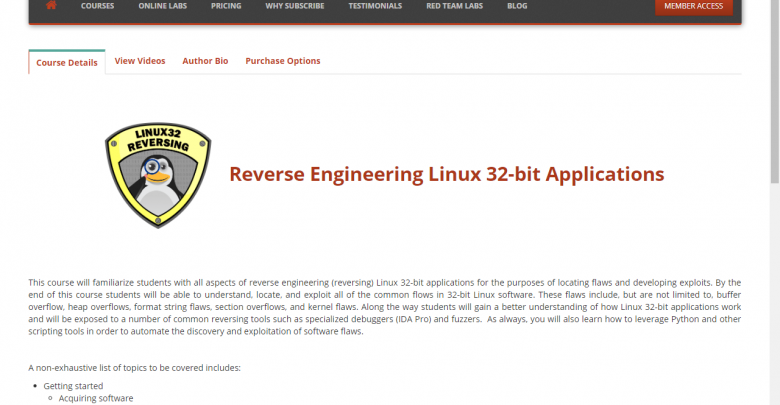This screenshot has height=405, width=780.
Task: Select the Course Details tab
Action: (67, 62)
